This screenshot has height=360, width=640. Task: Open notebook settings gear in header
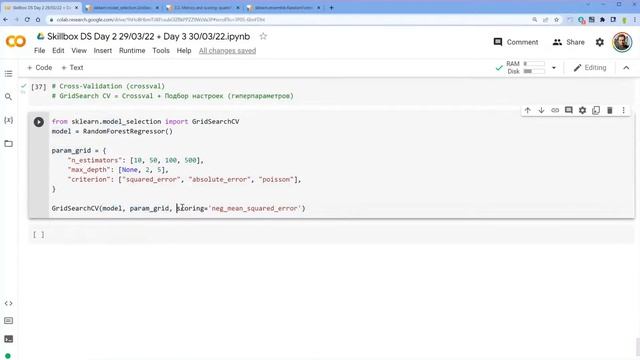[600, 42]
